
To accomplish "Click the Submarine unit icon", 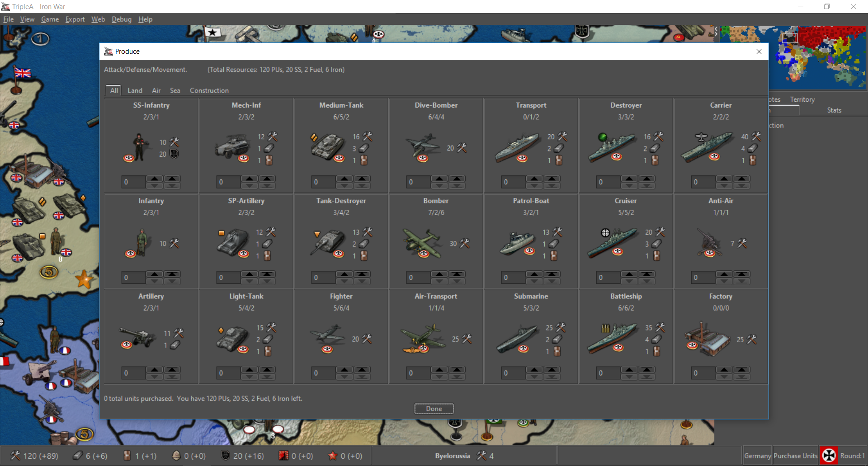I will point(517,339).
